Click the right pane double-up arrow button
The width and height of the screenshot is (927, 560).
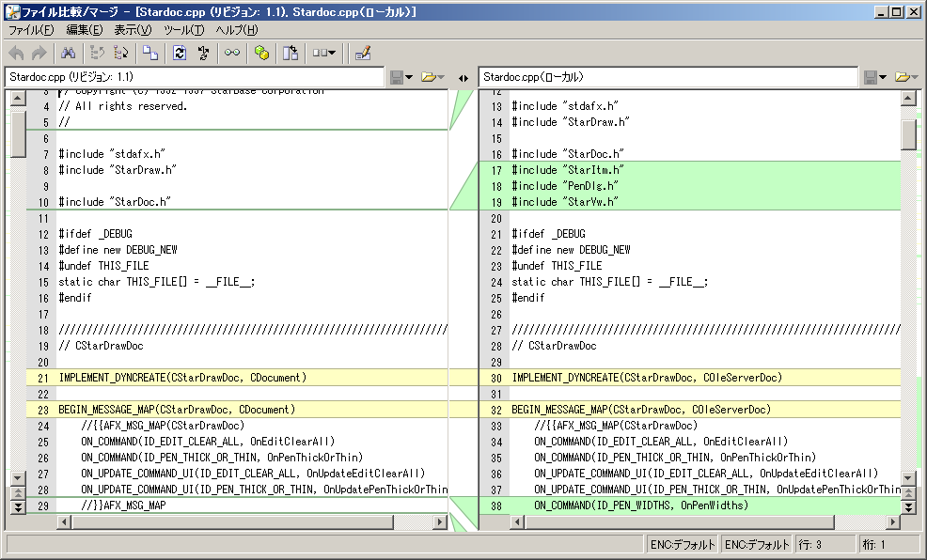click(x=909, y=492)
